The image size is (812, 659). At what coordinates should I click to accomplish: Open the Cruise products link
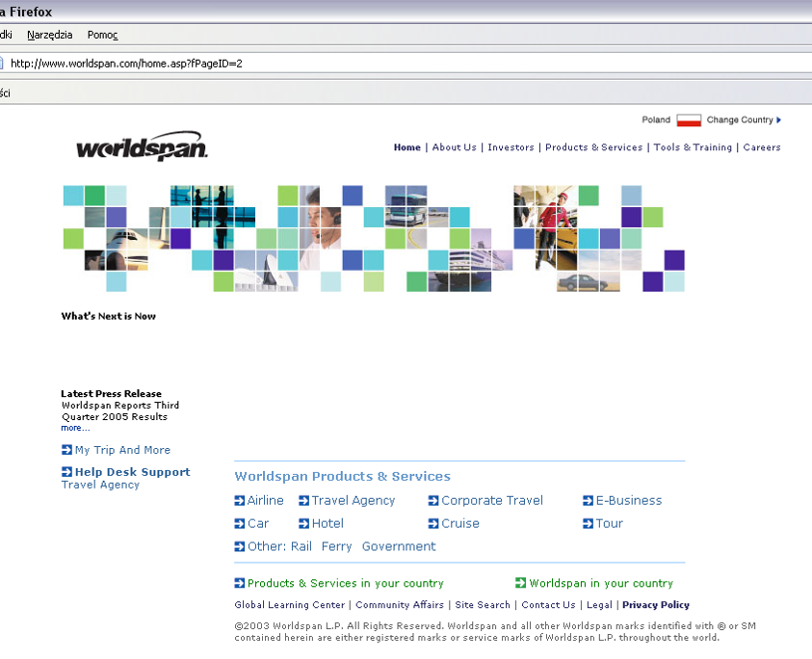[x=460, y=523]
